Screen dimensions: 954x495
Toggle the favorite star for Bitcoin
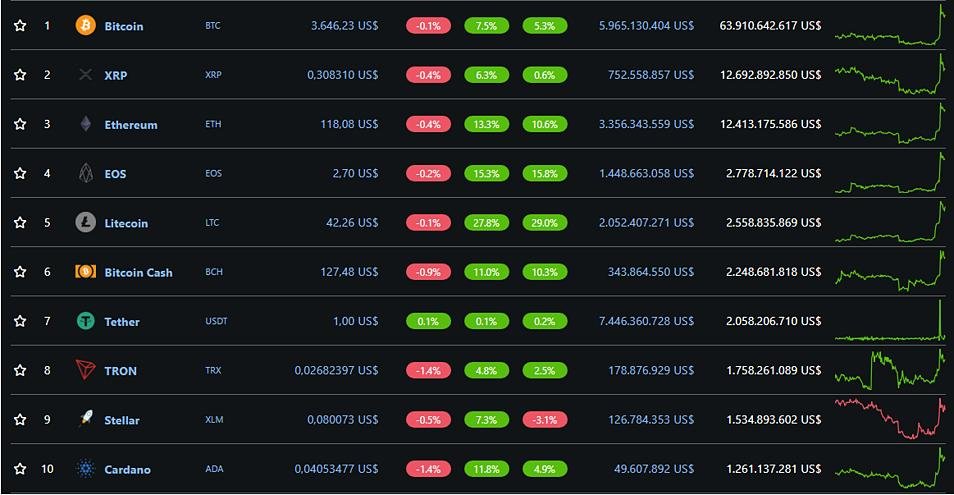(x=20, y=26)
